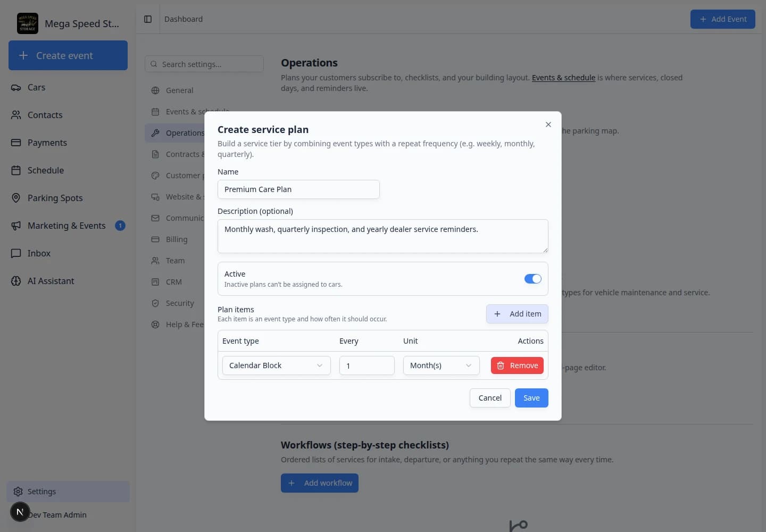The width and height of the screenshot is (766, 532).
Task: Click the Marketing & Events notification badge
Action: [120, 226]
